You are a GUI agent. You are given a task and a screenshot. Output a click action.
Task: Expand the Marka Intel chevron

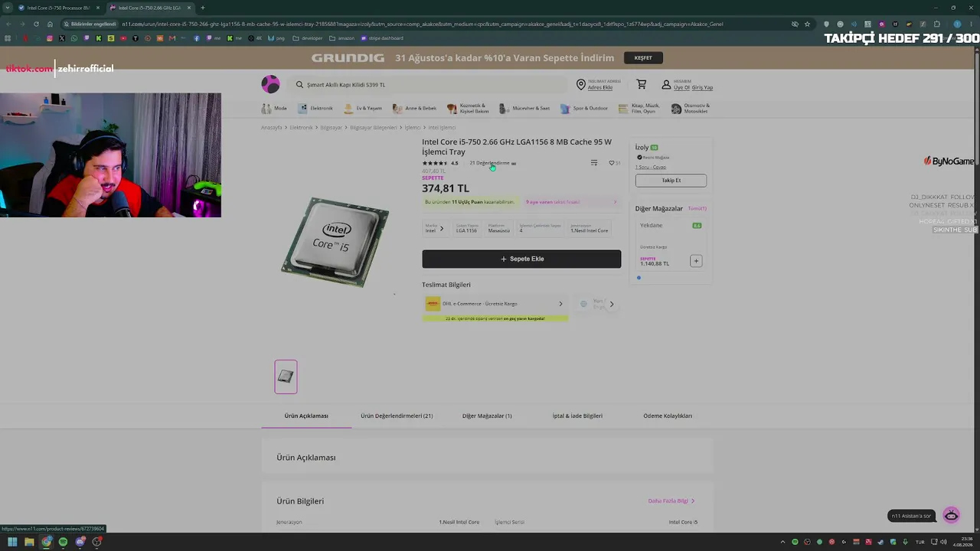coord(442,228)
